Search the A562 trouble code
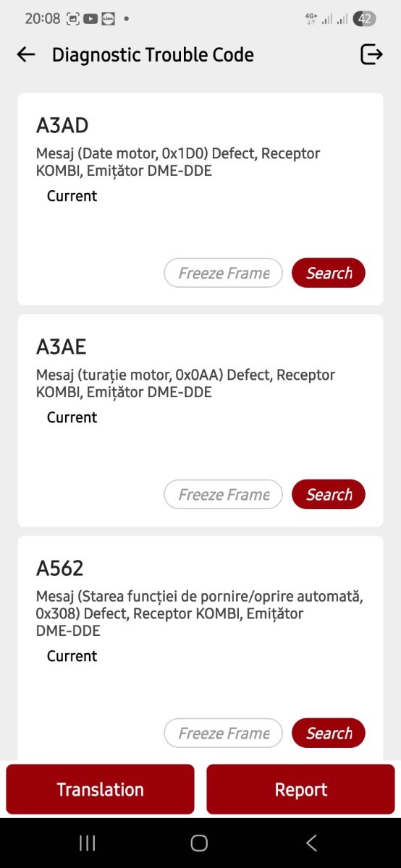 (x=329, y=733)
